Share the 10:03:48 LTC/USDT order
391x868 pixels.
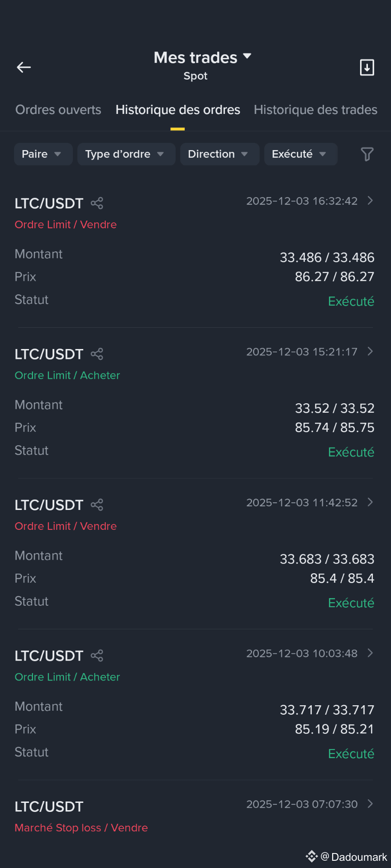[97, 656]
